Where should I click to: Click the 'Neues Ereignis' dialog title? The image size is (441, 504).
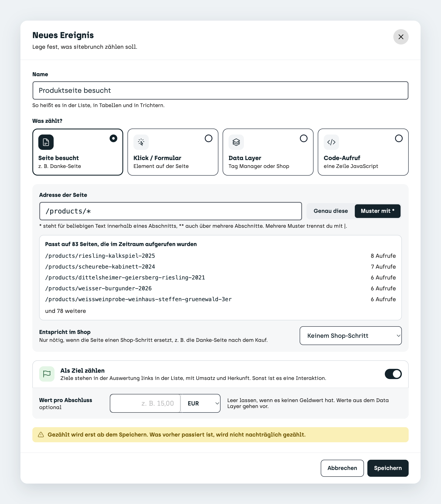pyautogui.click(x=63, y=35)
